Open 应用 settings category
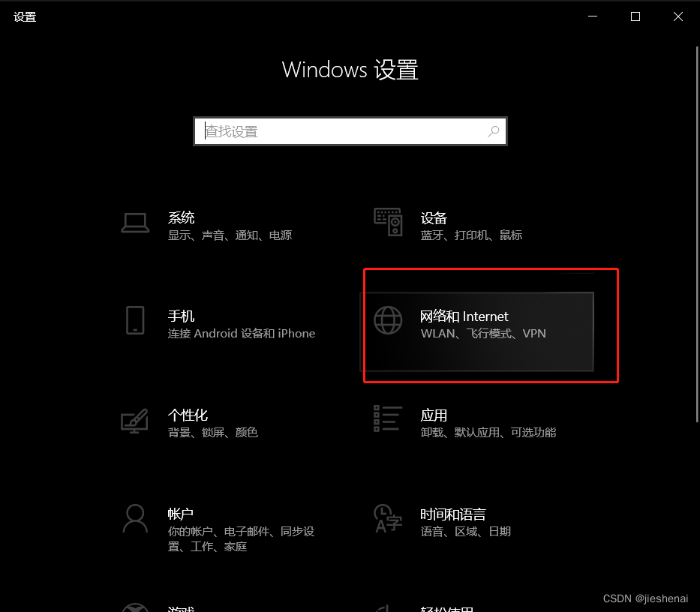 [x=434, y=415]
